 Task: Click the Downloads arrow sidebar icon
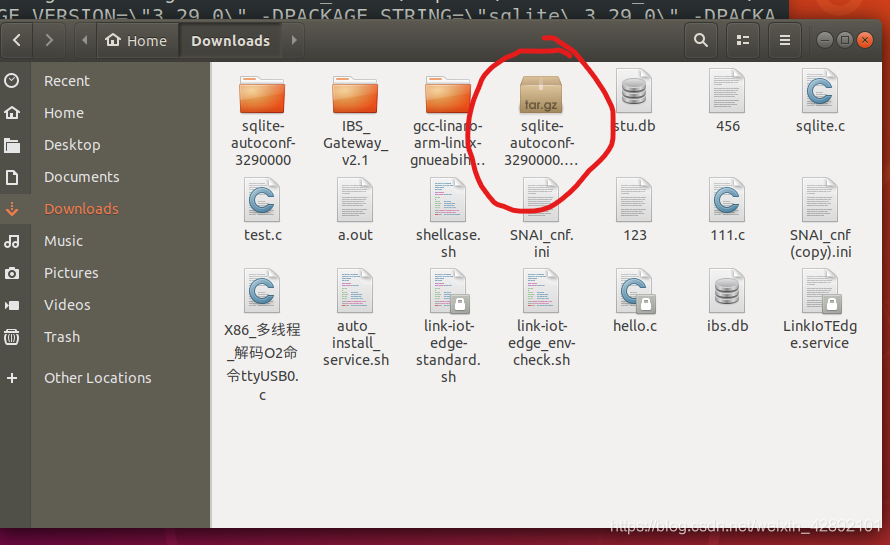pyautogui.click(x=12, y=209)
